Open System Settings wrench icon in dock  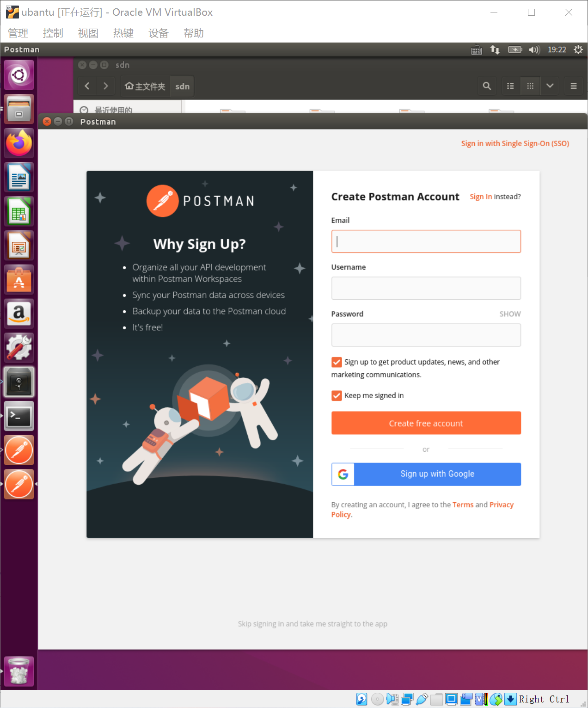(x=19, y=348)
